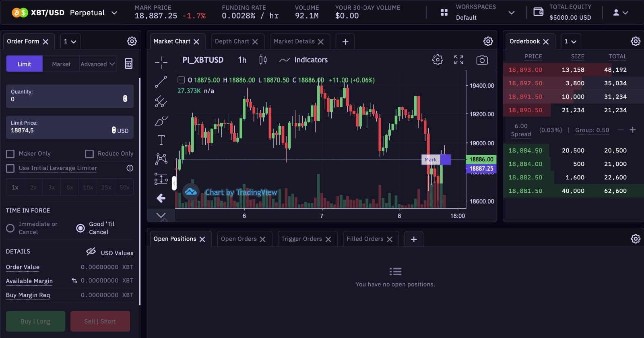Screen dimensions: 644x338
Task: Open chart properties gear icon
Action: click(438, 60)
